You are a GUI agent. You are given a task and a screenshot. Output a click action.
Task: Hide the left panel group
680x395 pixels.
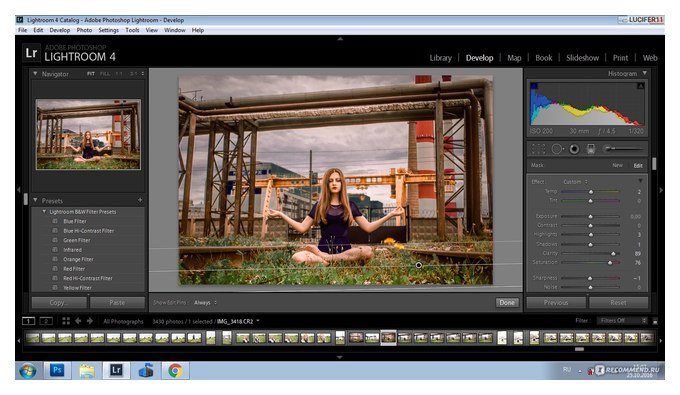click(18, 190)
